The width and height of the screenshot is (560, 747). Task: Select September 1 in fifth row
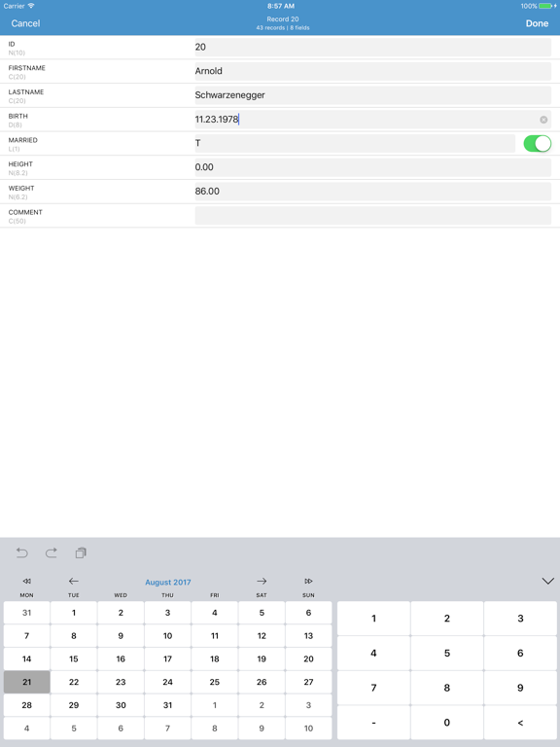[214, 705]
